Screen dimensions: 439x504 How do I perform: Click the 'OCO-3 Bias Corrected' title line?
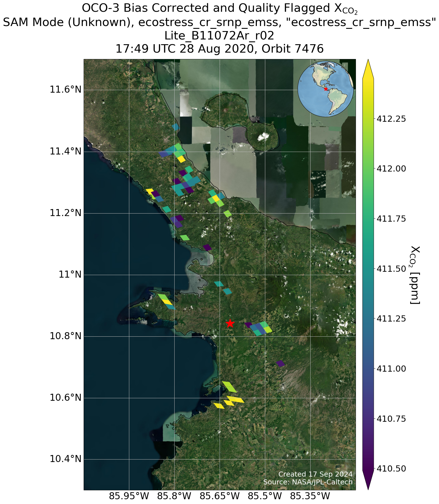[219, 9]
